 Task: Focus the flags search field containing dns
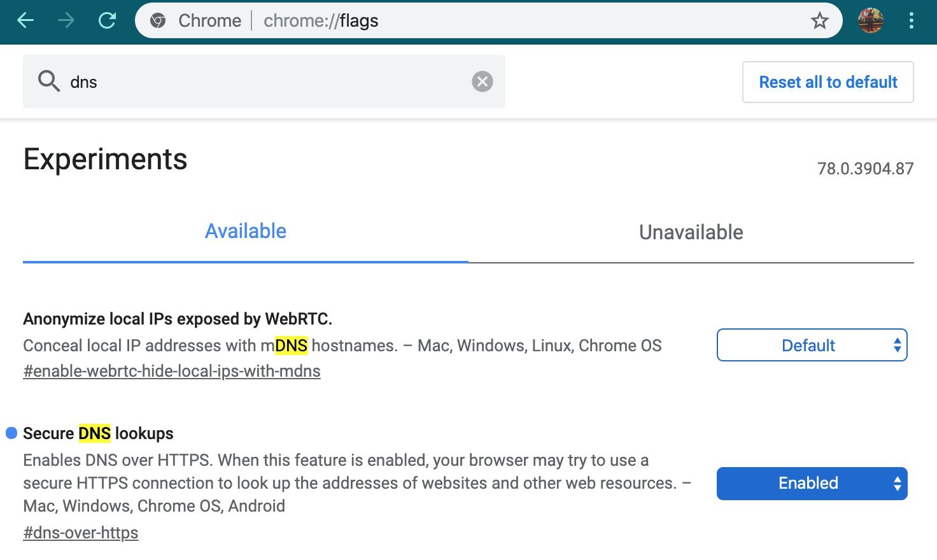[x=264, y=81]
